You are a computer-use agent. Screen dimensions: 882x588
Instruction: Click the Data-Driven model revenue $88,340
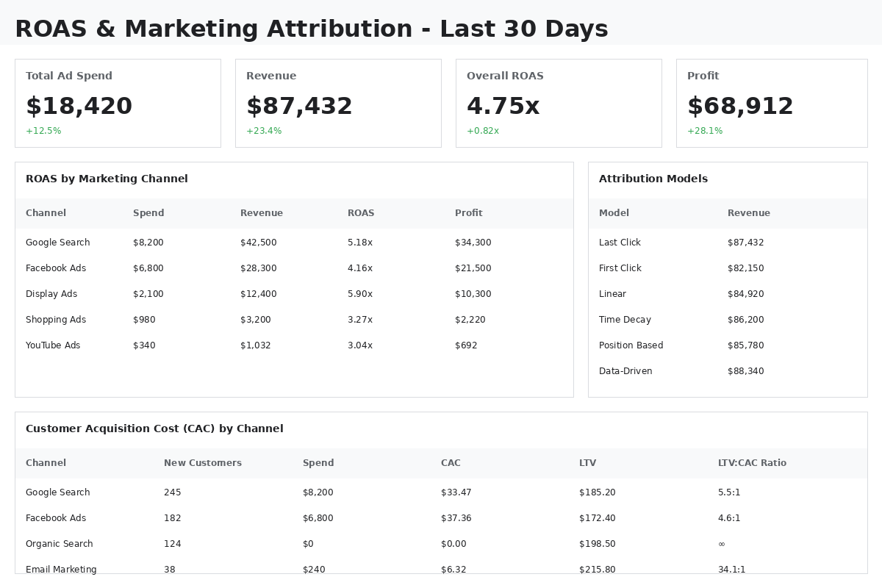[746, 371]
